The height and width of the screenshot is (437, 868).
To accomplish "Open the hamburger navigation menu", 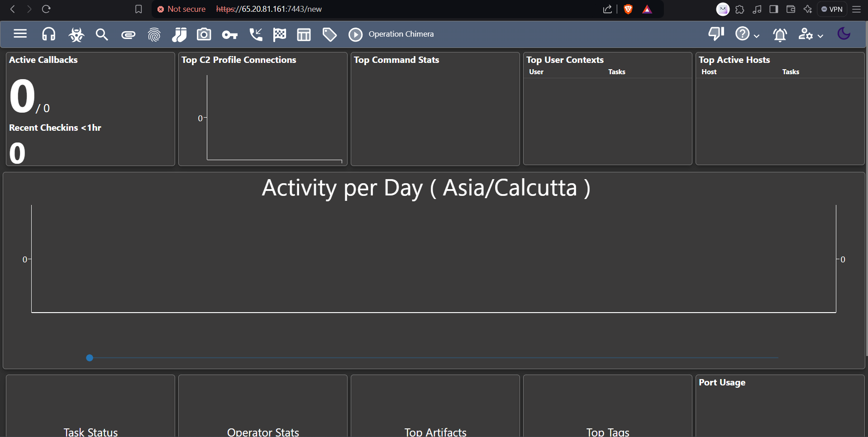I will pyautogui.click(x=20, y=34).
